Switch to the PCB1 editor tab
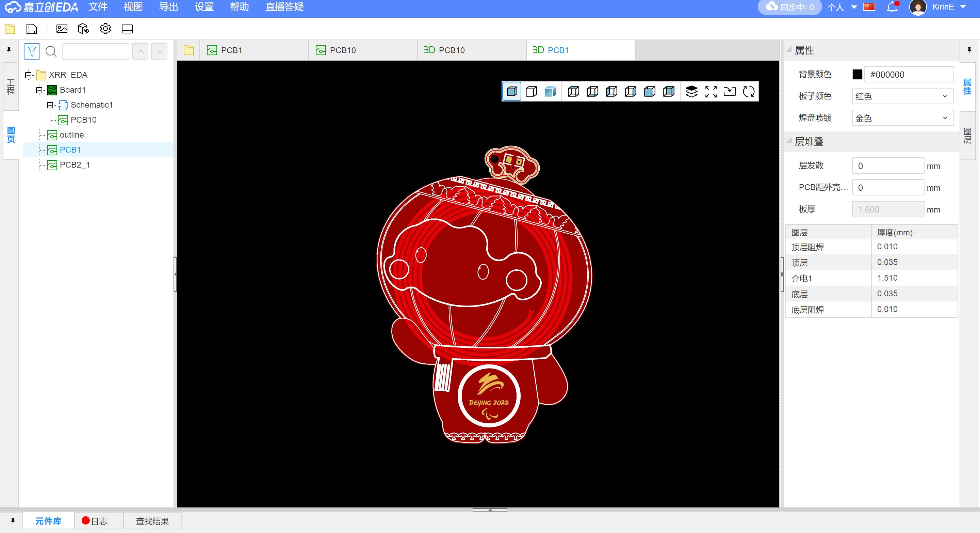This screenshot has height=533, width=980. 254,50
